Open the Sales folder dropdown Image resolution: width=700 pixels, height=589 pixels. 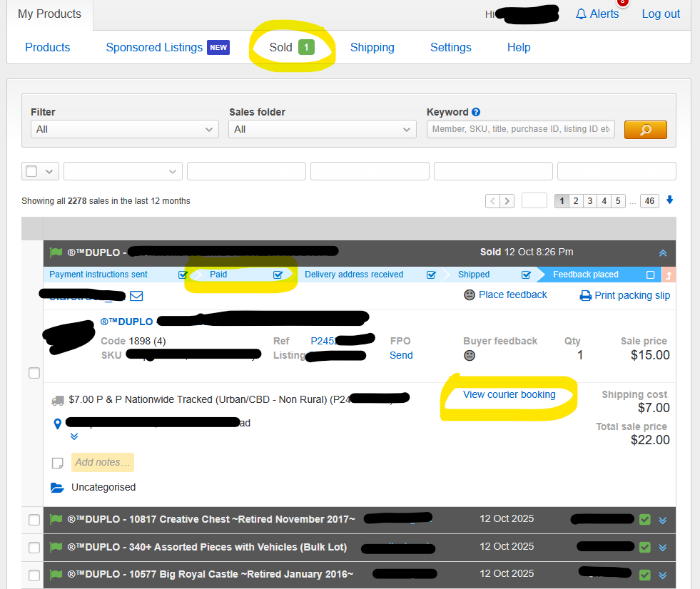click(323, 129)
